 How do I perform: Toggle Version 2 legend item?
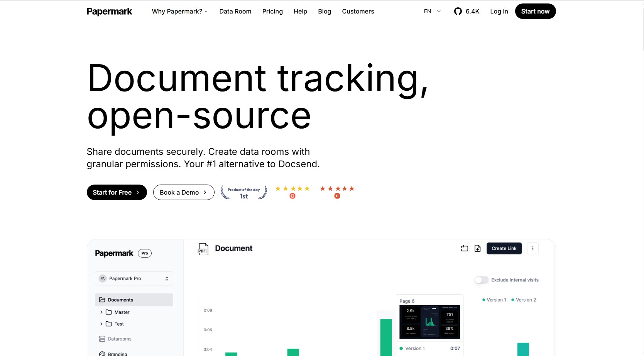tap(524, 300)
